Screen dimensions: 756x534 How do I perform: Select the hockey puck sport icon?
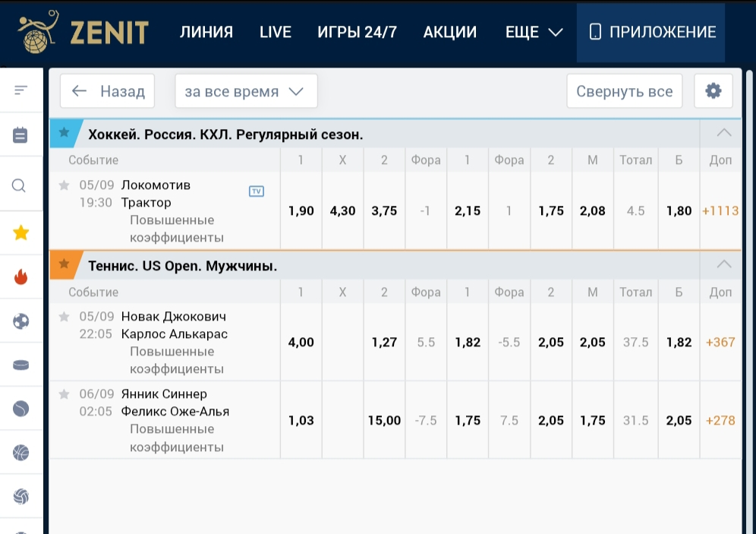pyautogui.click(x=20, y=365)
